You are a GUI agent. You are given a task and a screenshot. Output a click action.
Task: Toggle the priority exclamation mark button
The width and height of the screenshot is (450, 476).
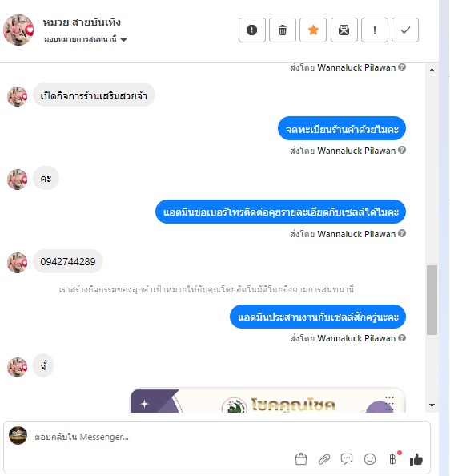(x=375, y=30)
